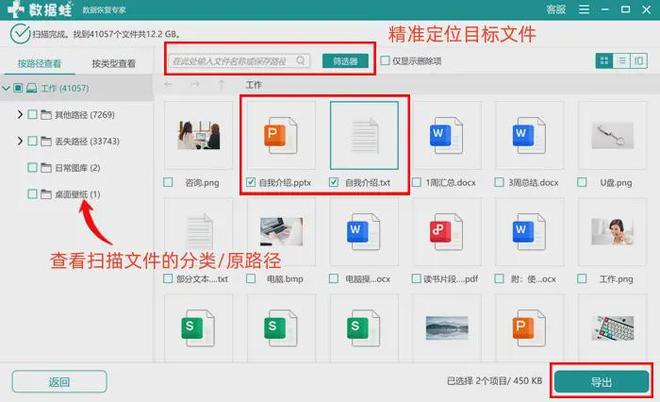
Task: Collapse the 工作 (41057) drive node
Action: (6, 88)
